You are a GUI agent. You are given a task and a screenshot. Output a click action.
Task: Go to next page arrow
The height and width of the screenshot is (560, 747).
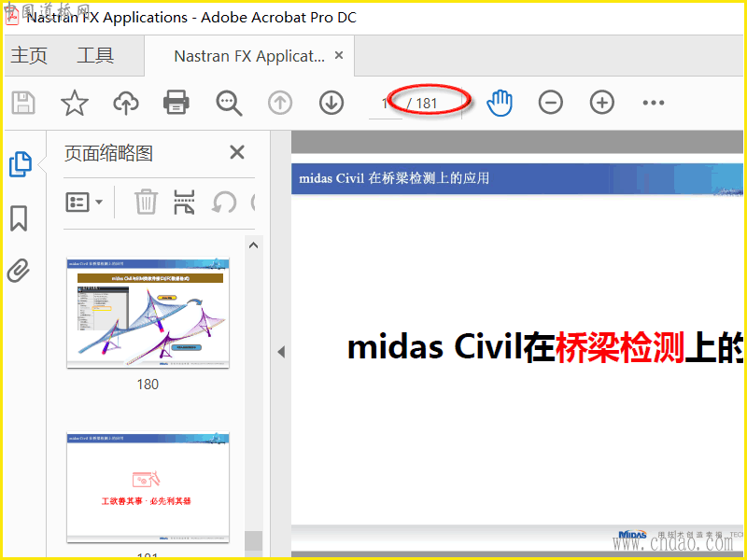click(331, 103)
